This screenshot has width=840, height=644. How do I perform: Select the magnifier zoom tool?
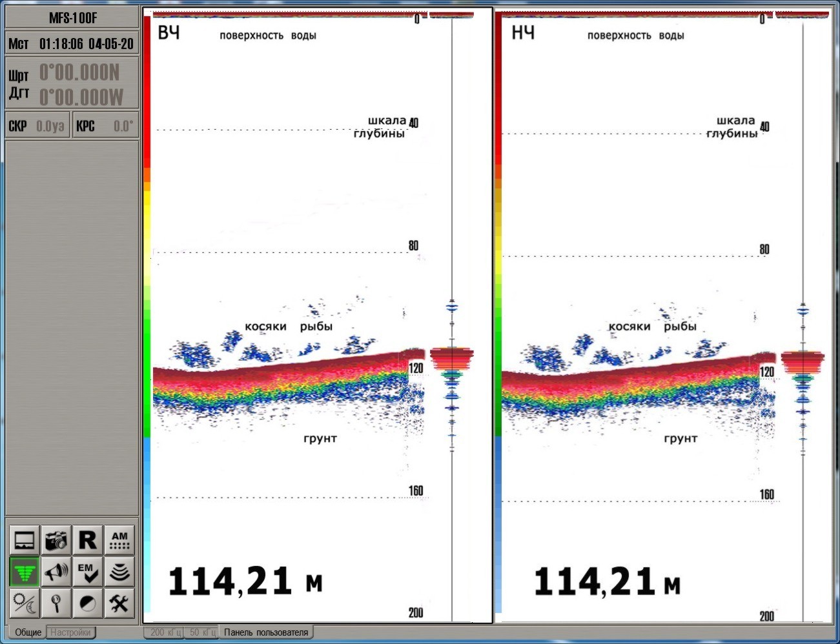tap(56, 603)
